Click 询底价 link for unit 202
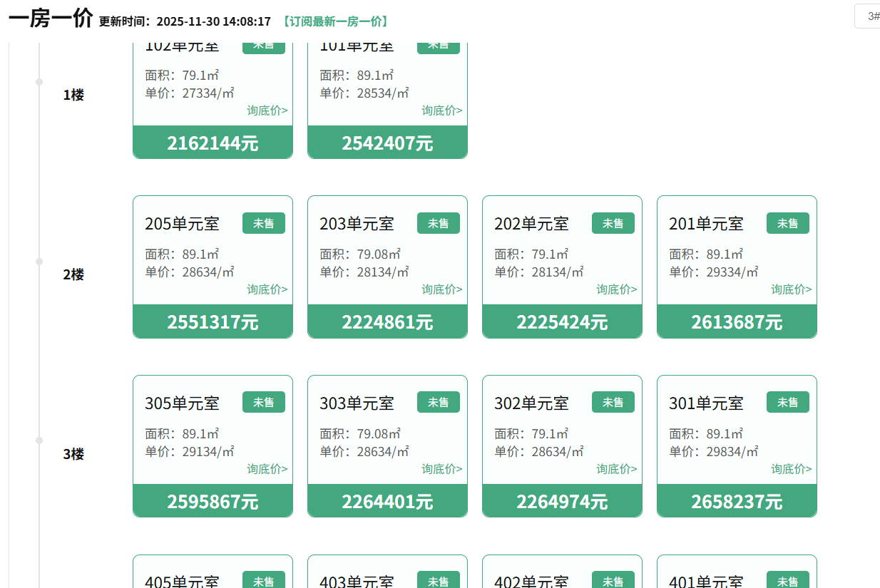 coord(617,289)
